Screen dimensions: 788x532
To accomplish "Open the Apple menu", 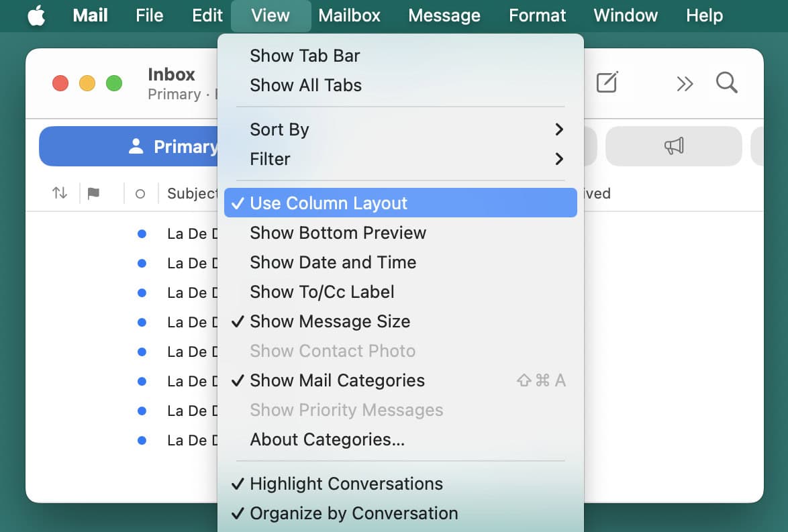I will (x=36, y=15).
